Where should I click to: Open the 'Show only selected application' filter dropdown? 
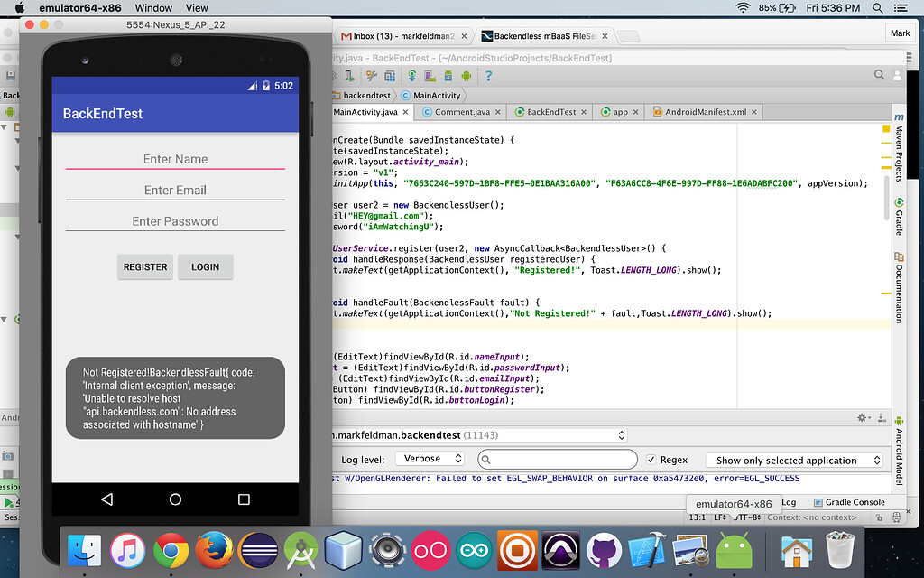tap(794, 460)
